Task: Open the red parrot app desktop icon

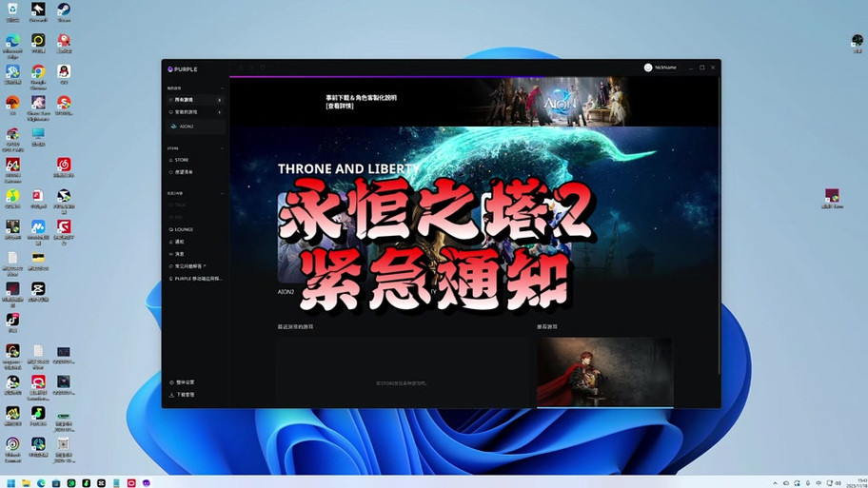Action: (64, 43)
